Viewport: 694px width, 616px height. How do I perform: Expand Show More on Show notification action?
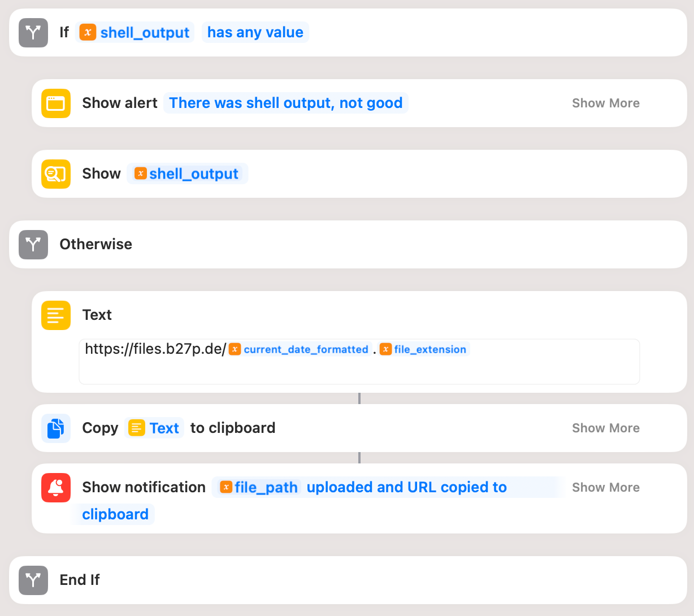pyautogui.click(x=605, y=488)
